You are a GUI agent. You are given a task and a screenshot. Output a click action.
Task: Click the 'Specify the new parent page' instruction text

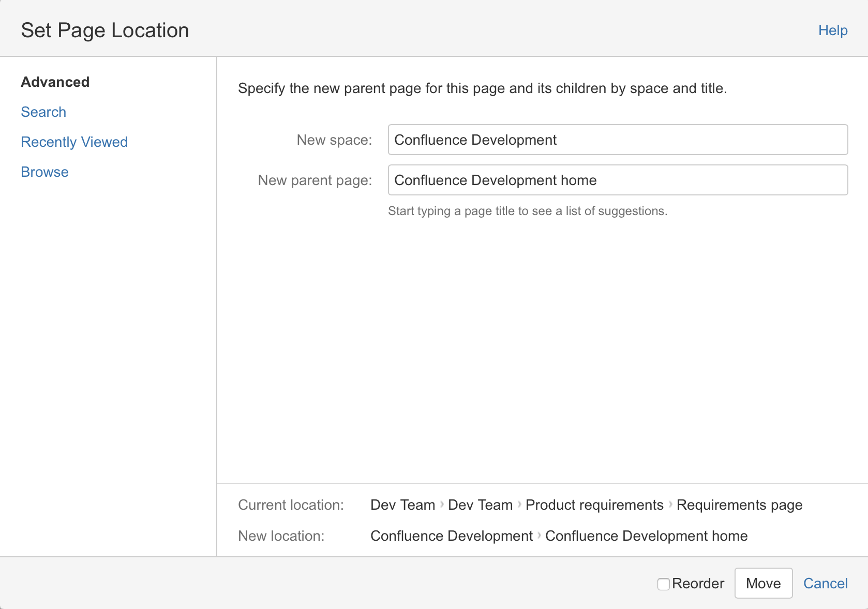tap(482, 88)
